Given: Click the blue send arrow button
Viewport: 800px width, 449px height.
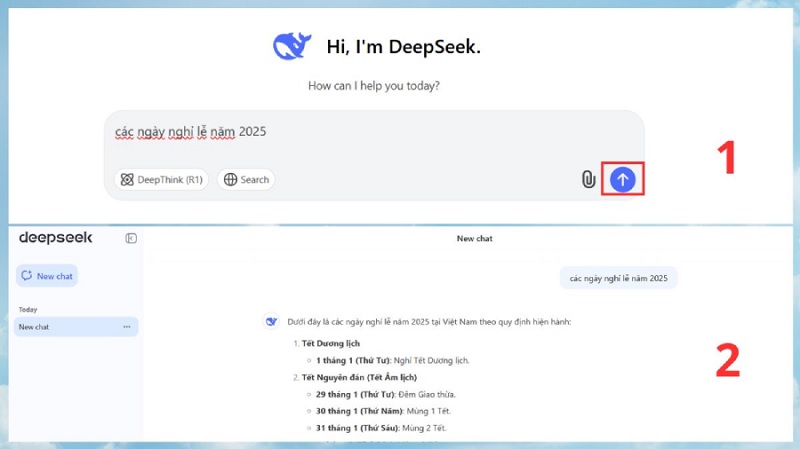Looking at the screenshot, I should 622,179.
